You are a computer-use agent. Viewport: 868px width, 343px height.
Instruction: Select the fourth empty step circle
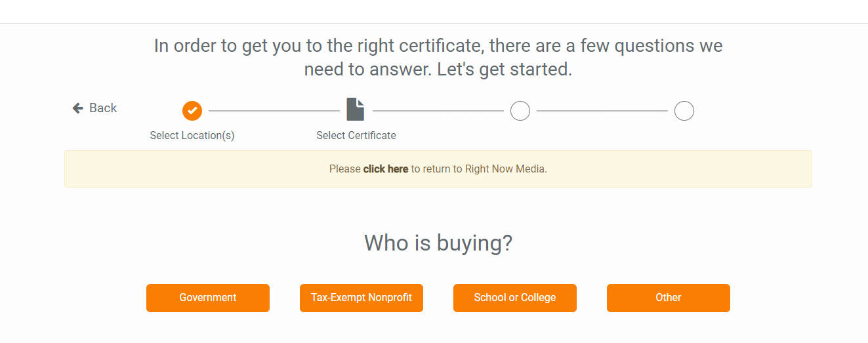click(x=684, y=111)
